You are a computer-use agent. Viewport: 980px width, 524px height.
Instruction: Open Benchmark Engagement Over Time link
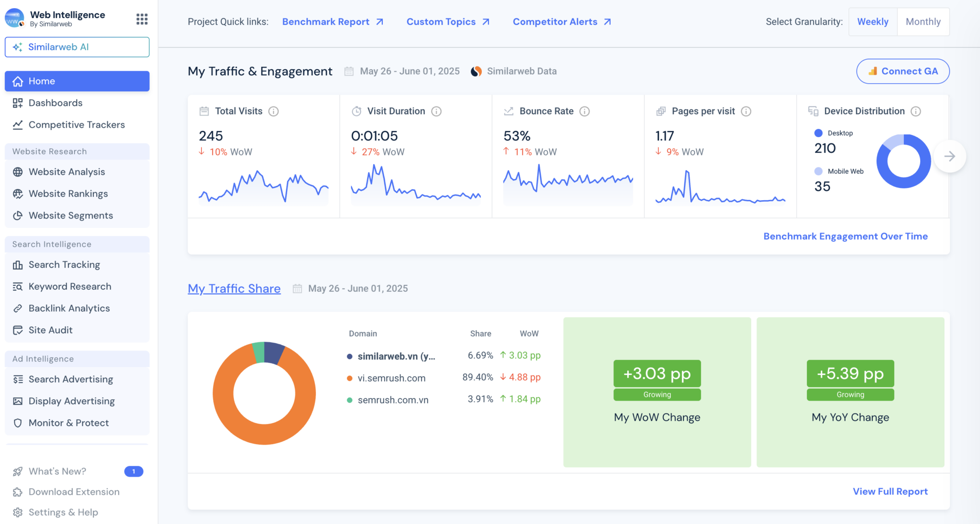point(845,236)
